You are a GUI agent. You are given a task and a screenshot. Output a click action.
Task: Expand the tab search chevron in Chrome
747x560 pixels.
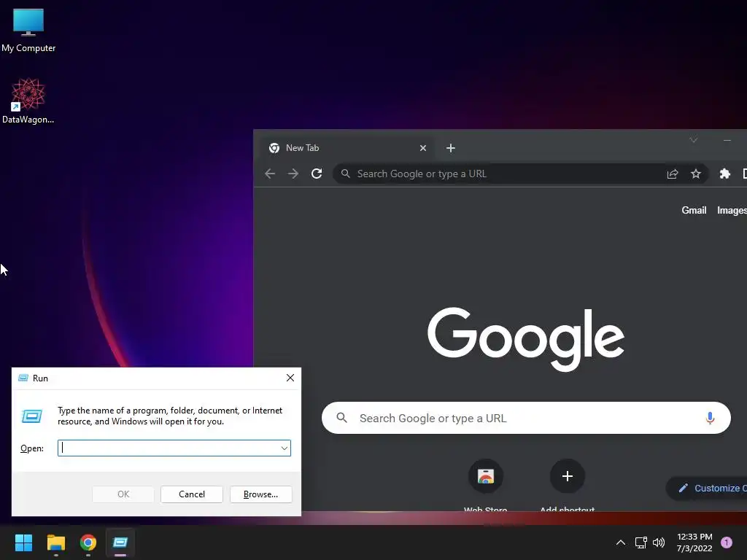coord(693,140)
